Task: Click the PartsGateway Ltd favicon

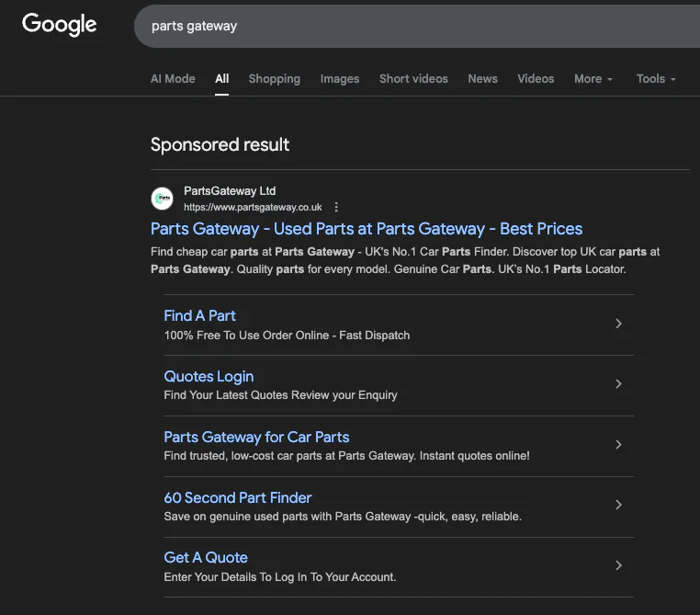Action: click(162, 199)
